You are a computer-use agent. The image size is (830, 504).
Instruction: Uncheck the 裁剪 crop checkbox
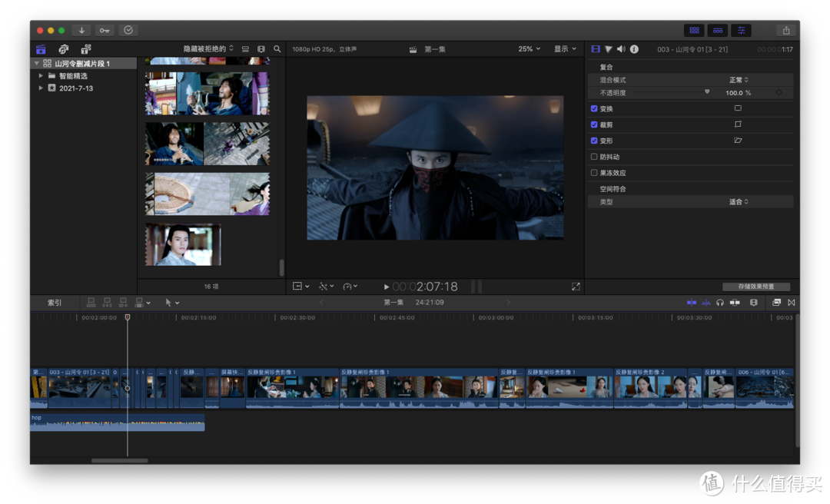pyautogui.click(x=594, y=124)
